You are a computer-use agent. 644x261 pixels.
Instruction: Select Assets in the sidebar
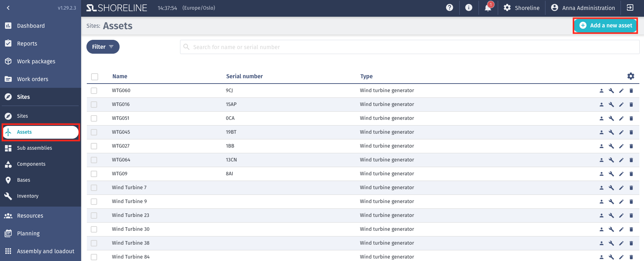(41, 132)
